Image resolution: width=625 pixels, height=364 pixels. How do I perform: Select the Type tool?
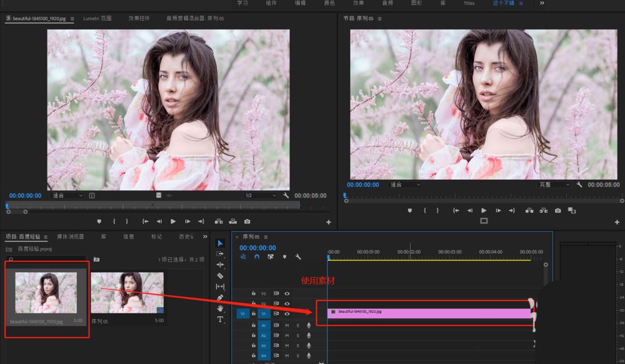point(220,319)
